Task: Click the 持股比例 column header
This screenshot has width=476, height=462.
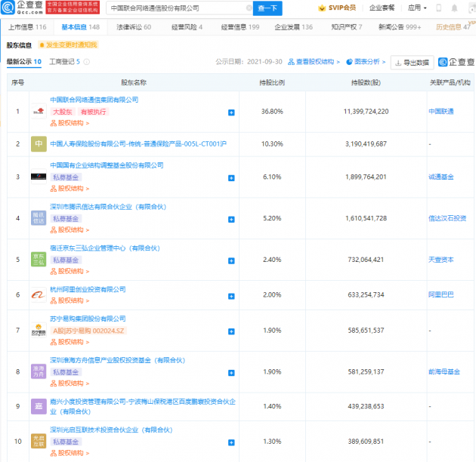Action: tap(272, 82)
